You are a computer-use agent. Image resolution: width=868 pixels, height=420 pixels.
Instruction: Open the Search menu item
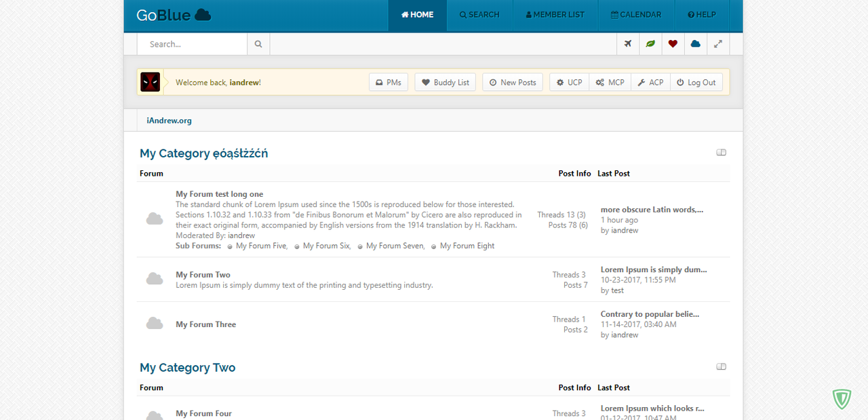point(479,15)
